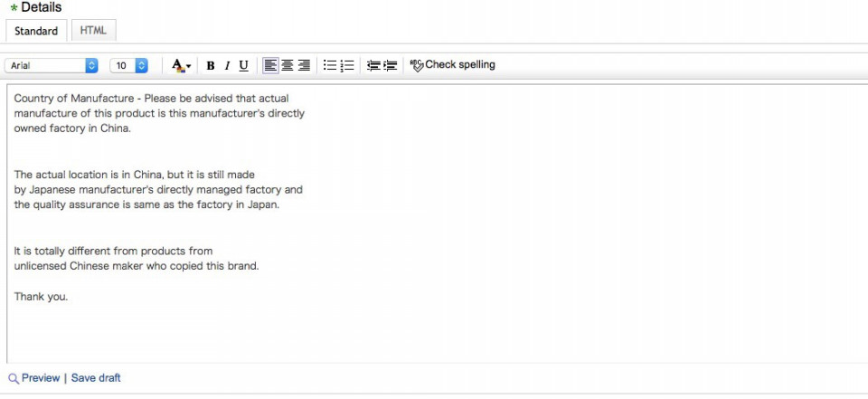
Task: Decrease the text indent
Action: (373, 65)
